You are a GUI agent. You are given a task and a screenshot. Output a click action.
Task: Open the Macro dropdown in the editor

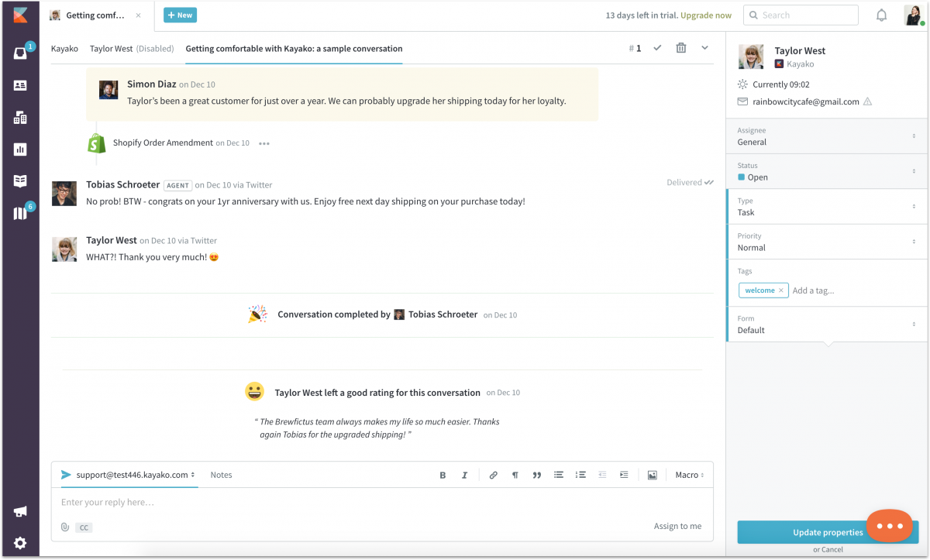click(688, 475)
